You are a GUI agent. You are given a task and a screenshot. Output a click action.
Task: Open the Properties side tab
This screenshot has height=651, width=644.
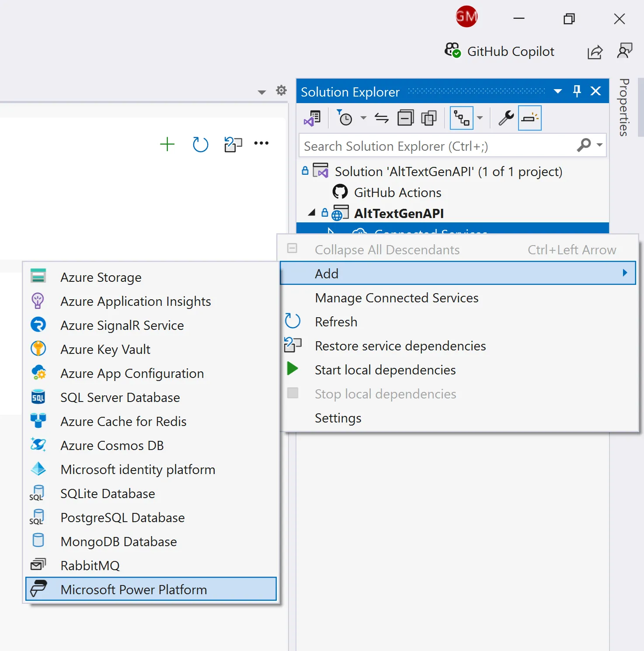(624, 107)
